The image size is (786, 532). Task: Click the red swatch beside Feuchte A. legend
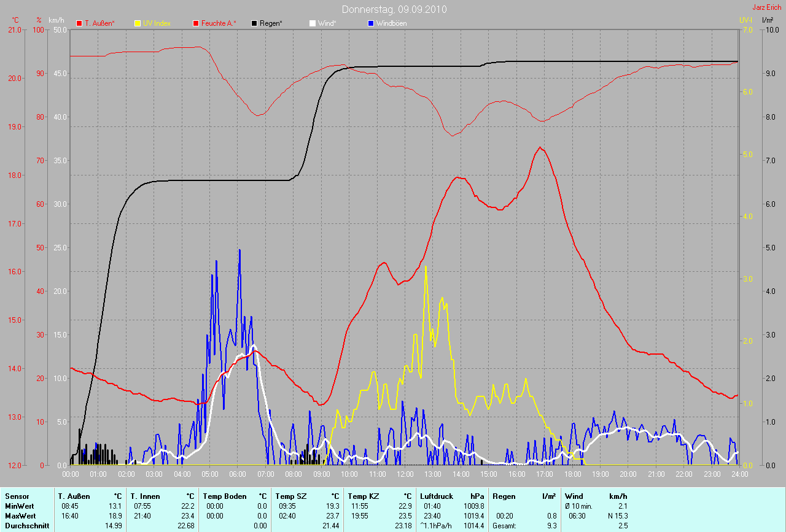pos(196,23)
